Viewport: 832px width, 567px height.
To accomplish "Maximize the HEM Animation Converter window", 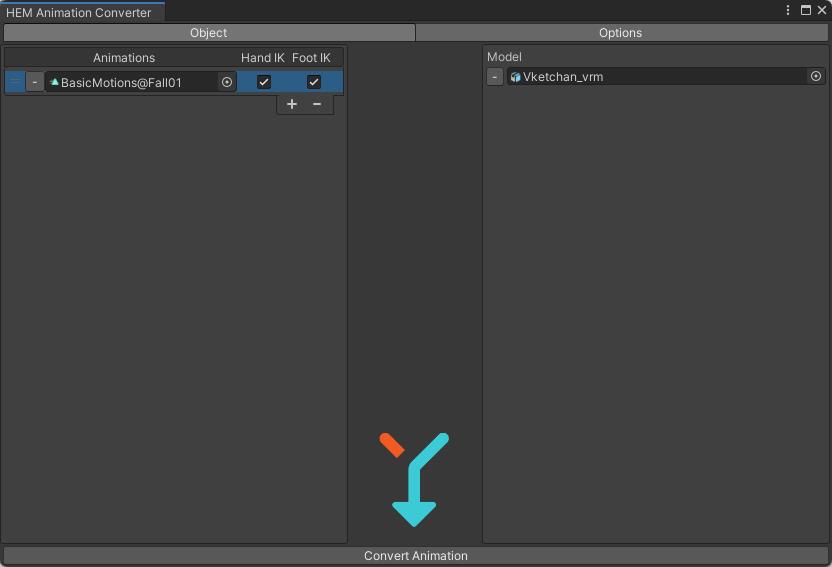I will point(806,11).
